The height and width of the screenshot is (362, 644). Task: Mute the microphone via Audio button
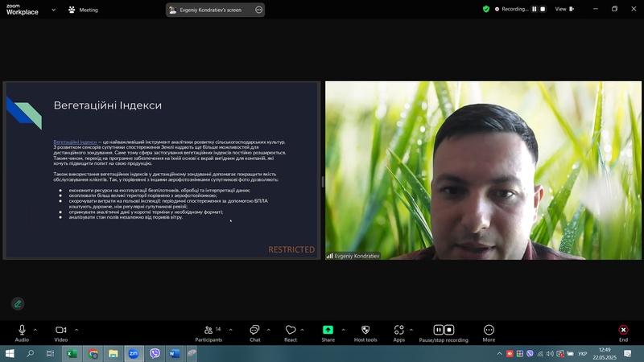(x=22, y=331)
